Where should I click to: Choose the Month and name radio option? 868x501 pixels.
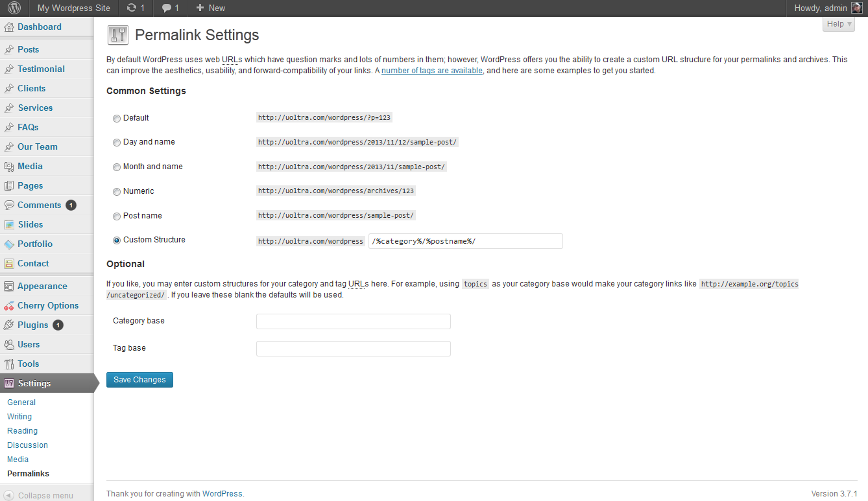[x=117, y=167]
